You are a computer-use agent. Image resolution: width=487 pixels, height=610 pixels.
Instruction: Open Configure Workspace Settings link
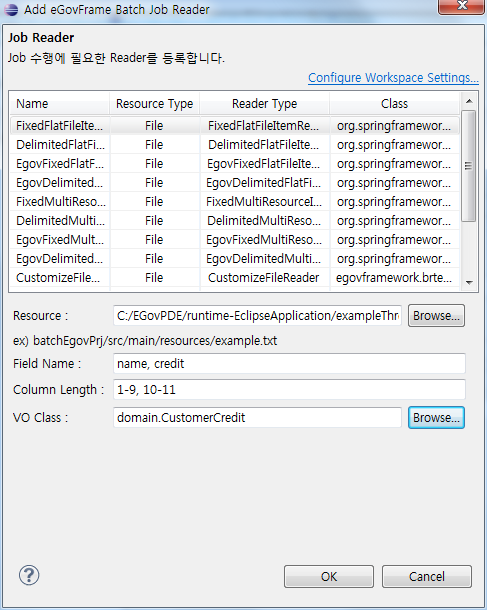393,77
